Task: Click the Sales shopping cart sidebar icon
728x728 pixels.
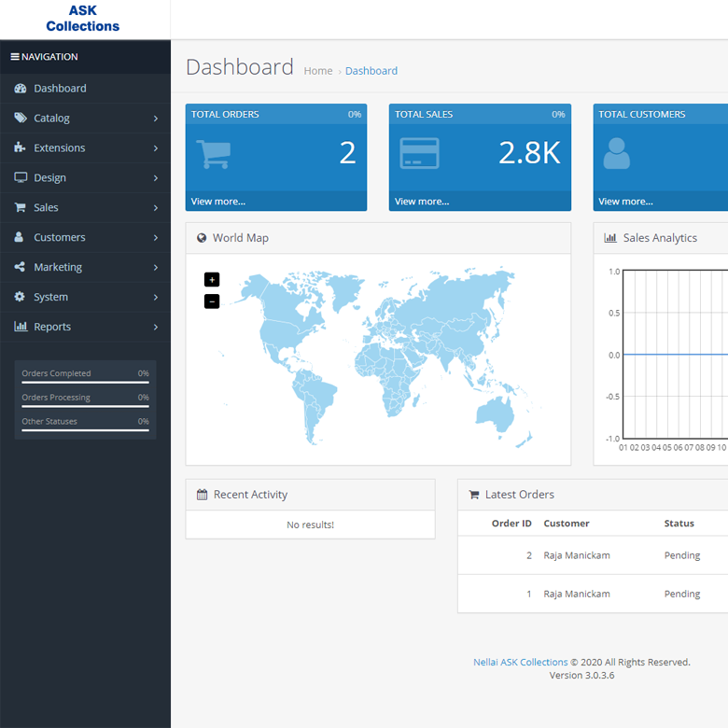Action: tap(21, 208)
